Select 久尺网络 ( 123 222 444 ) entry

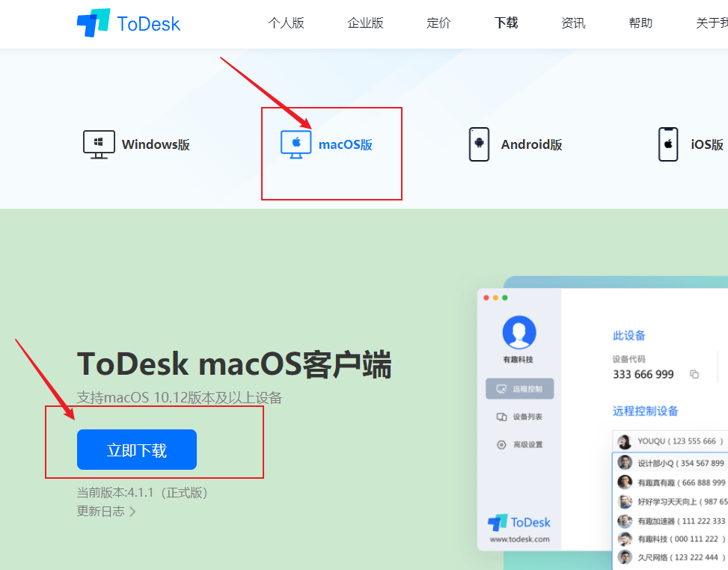tap(670, 557)
